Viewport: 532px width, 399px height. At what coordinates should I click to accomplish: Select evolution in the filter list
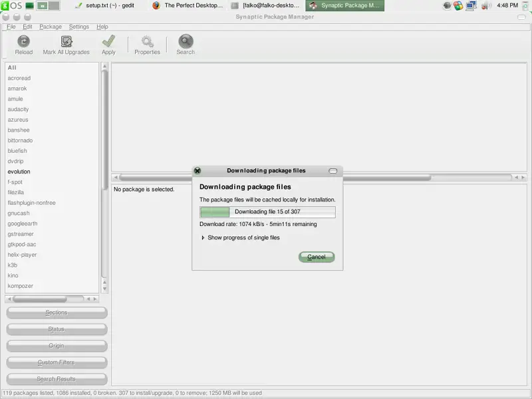click(x=52, y=172)
